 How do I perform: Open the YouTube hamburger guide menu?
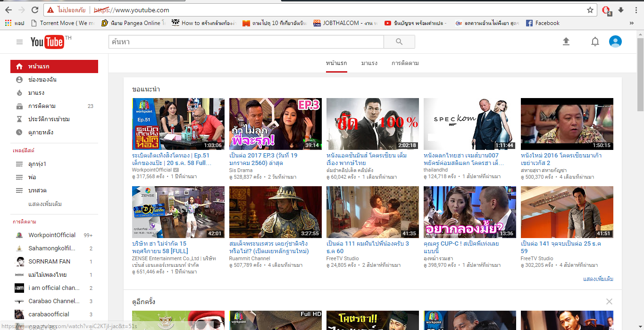point(19,42)
